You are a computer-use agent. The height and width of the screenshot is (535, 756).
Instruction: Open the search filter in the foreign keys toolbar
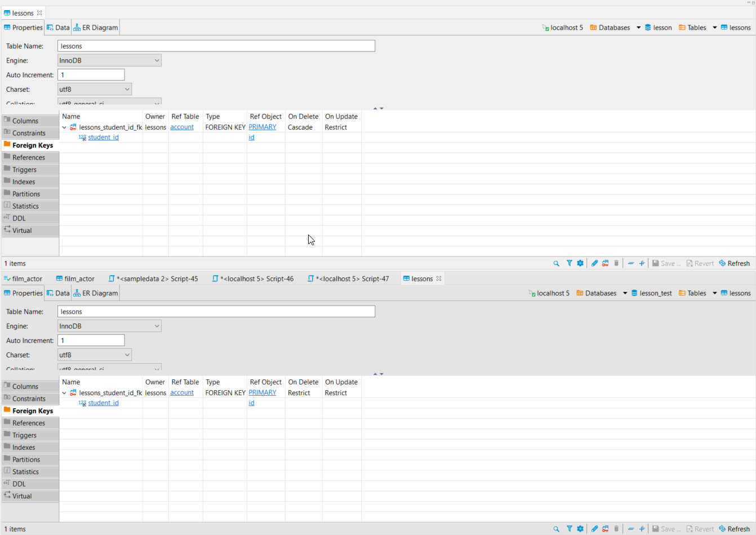(x=556, y=263)
